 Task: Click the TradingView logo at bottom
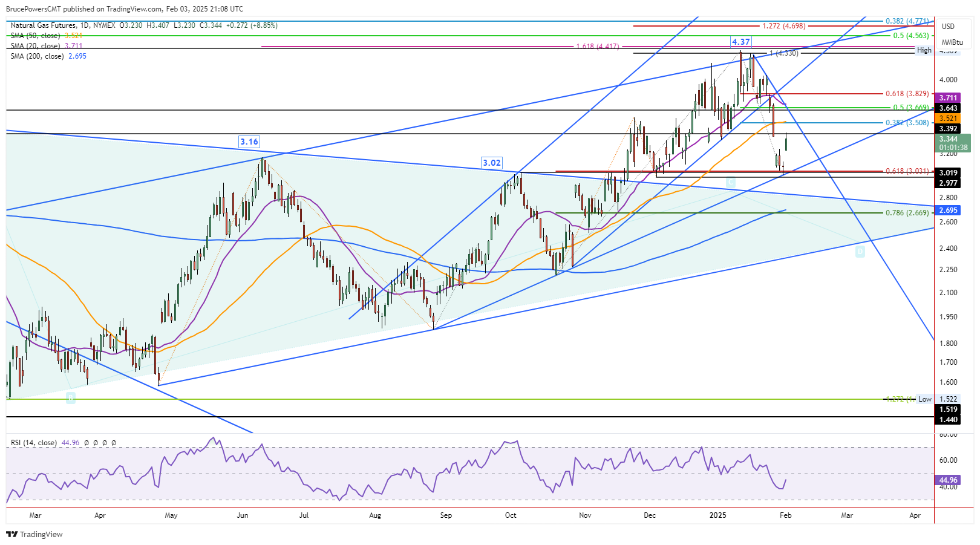tap(34, 534)
